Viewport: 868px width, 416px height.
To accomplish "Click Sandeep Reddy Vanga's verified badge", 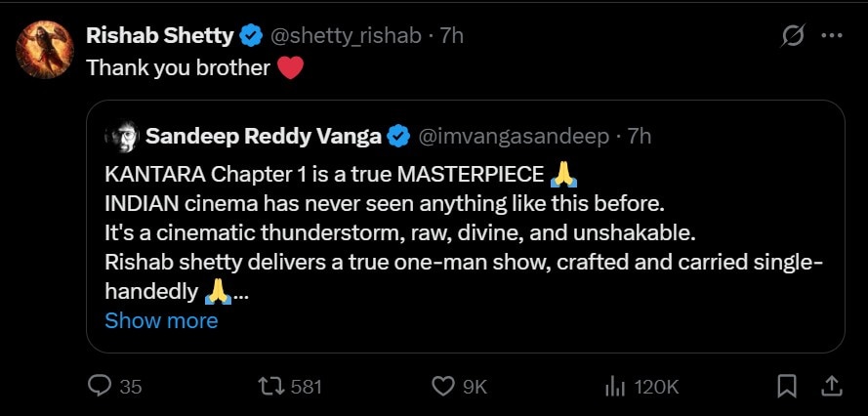I will point(398,136).
